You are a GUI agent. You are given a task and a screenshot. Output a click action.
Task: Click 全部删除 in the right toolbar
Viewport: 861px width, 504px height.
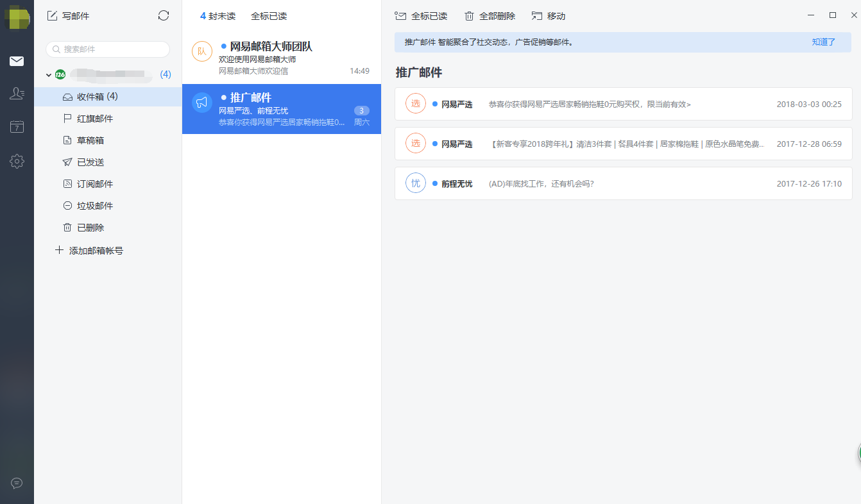click(x=490, y=16)
